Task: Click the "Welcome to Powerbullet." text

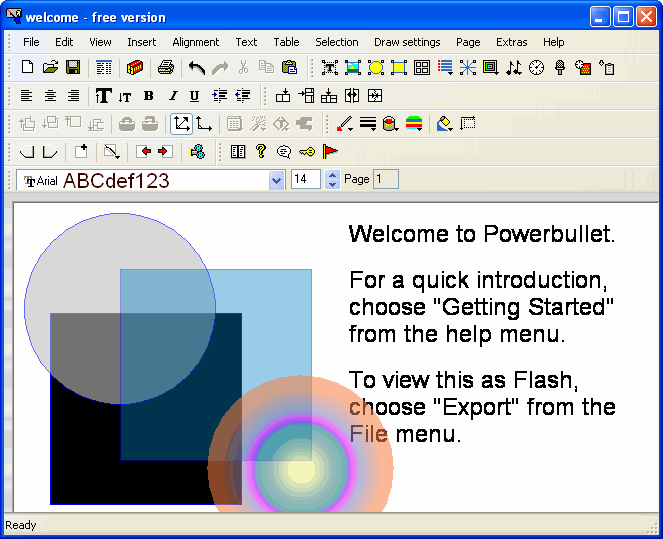Action: pos(482,234)
